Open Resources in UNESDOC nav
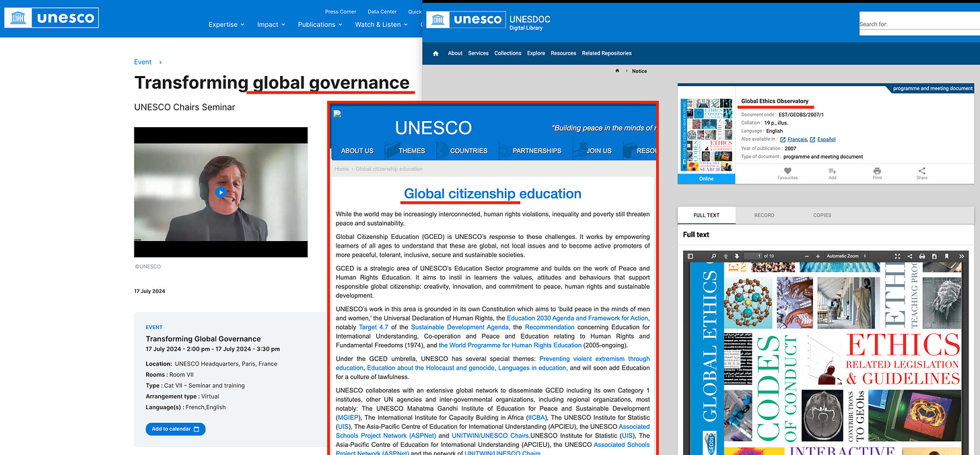The height and width of the screenshot is (455, 980). 563,53
